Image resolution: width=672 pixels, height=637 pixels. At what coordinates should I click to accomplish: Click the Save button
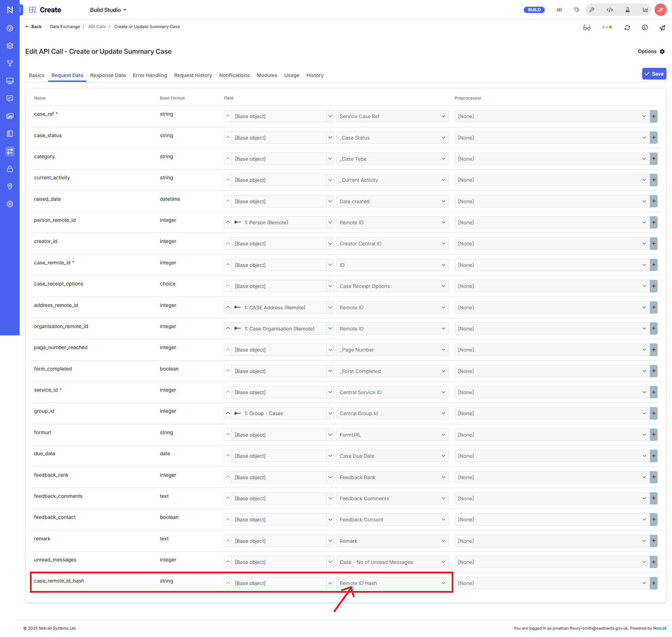coord(654,74)
